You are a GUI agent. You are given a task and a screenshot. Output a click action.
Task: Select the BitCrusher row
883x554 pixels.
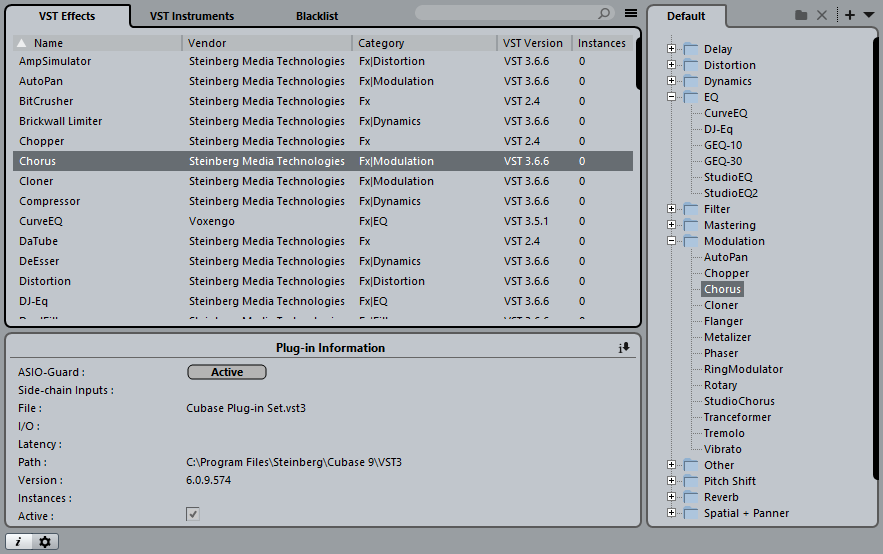323,101
